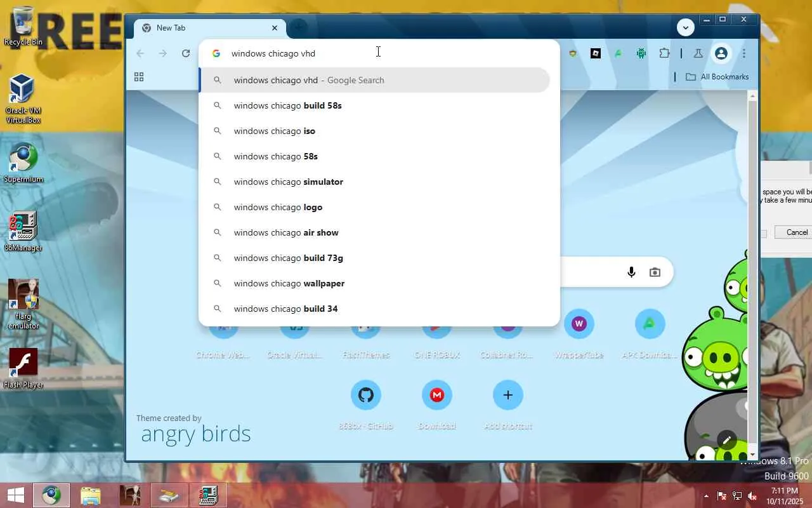
Task: Open the profile avatar menu
Action: pos(721,53)
